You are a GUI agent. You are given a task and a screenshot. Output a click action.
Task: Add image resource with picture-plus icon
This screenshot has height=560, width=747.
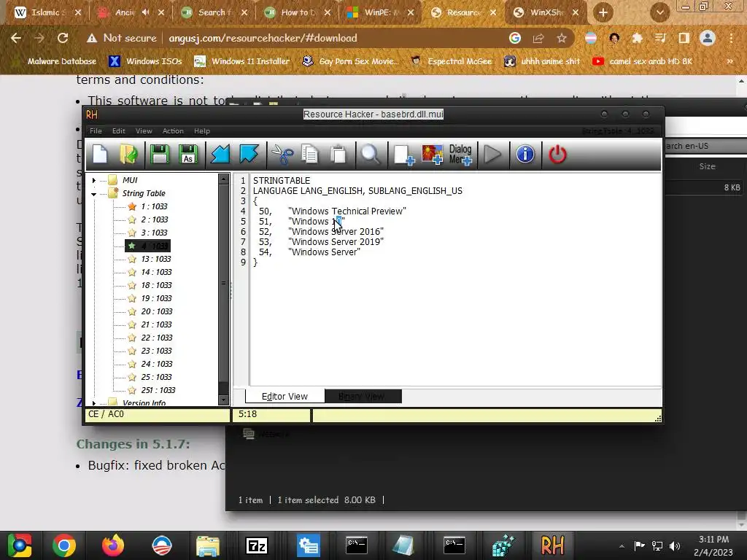pyautogui.click(x=433, y=155)
